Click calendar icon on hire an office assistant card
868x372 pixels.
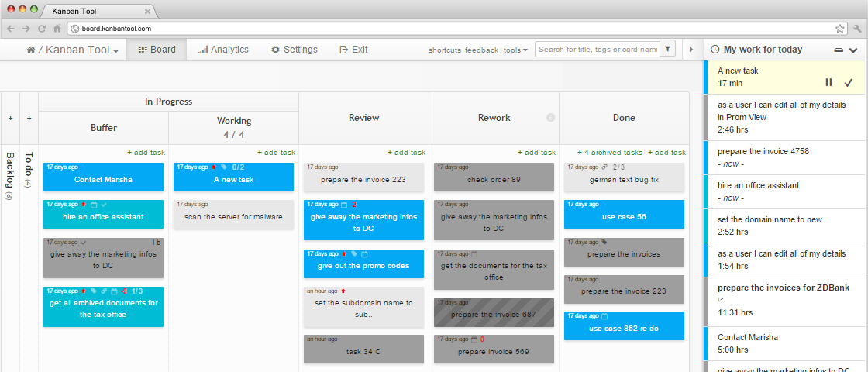(x=94, y=205)
